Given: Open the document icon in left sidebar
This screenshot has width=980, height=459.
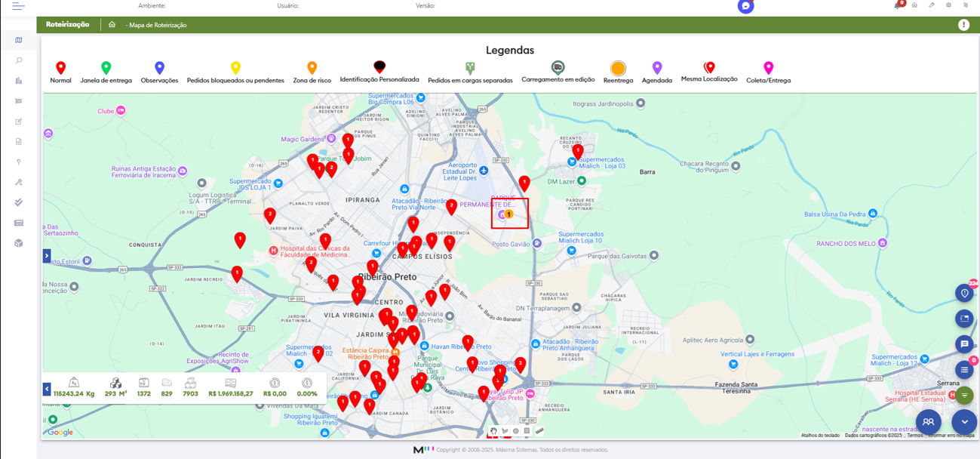Looking at the screenshot, I should [19, 142].
